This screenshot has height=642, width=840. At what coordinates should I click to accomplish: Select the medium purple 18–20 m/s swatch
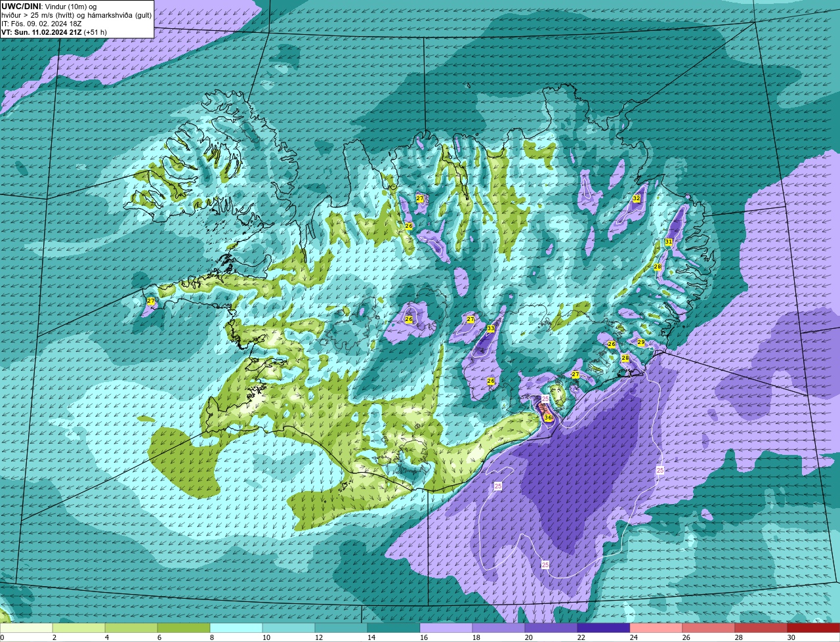(x=499, y=628)
